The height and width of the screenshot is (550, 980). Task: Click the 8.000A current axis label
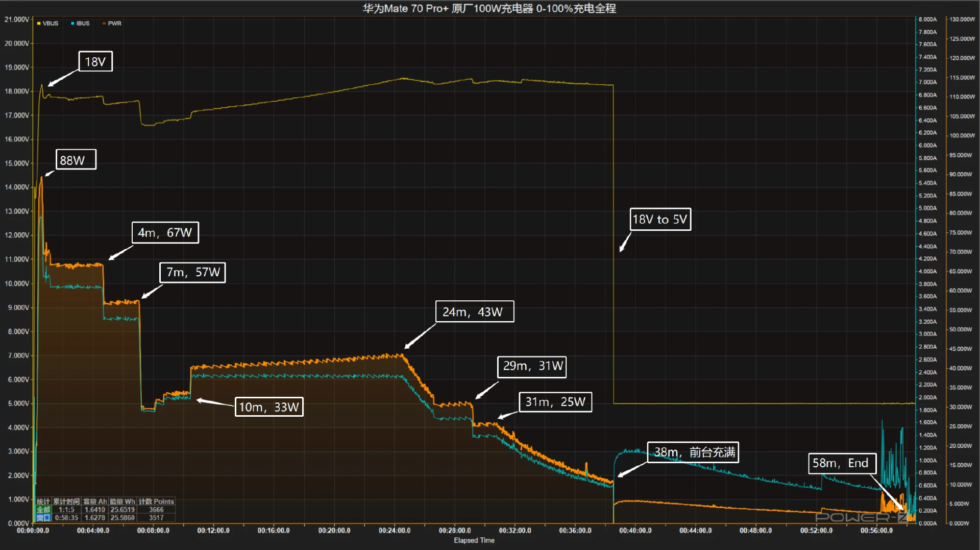click(x=928, y=19)
